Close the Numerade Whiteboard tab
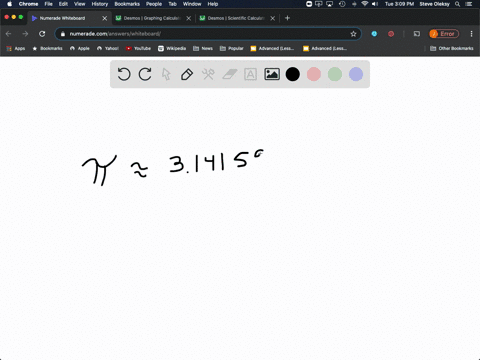Screen dimensions: 480x360 (105, 18)
